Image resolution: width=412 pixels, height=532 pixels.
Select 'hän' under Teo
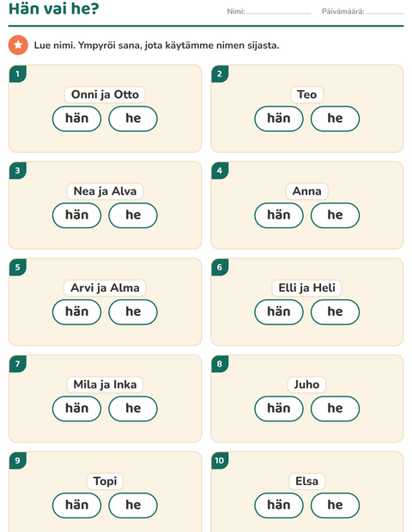pos(279,118)
